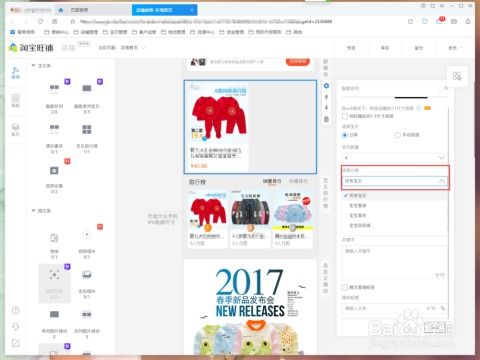
Task: Open the apps grid icon beside refresh
Action: pos(55,21)
